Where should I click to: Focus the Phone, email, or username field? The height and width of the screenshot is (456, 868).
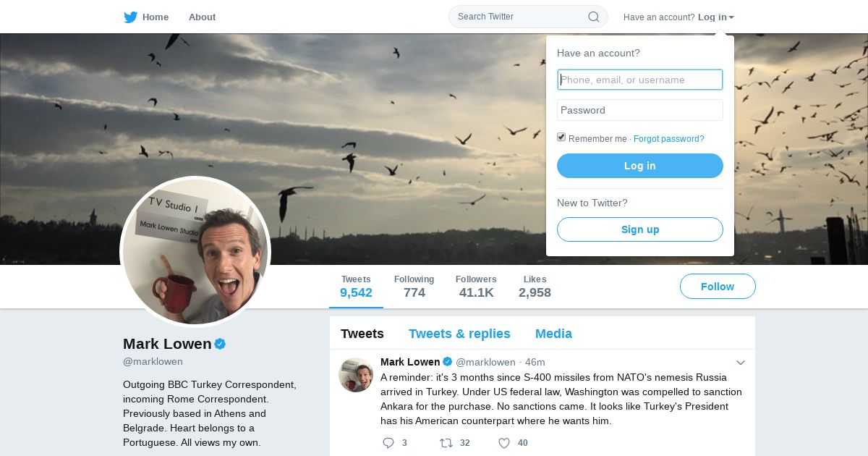click(639, 80)
